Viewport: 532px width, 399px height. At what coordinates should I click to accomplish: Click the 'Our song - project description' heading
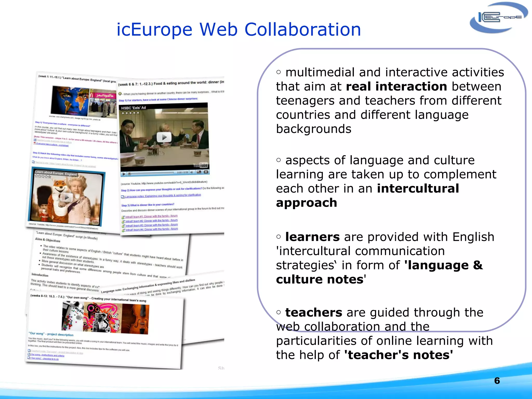[x=51, y=334]
